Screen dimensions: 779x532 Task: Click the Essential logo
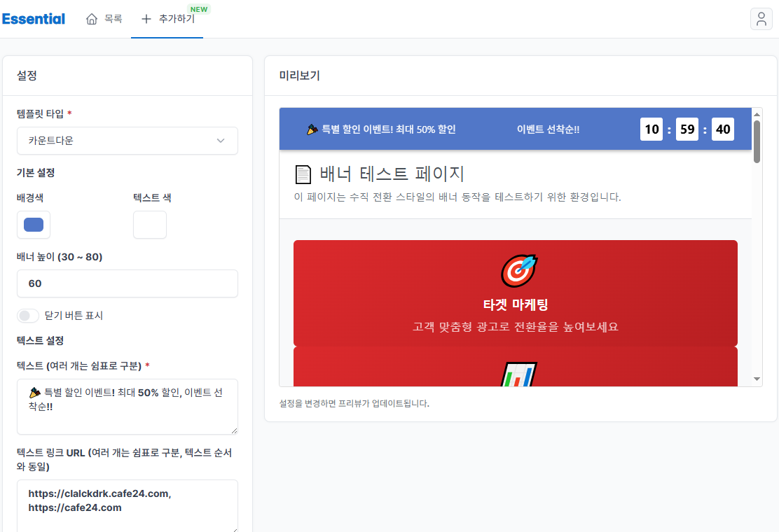tap(34, 19)
